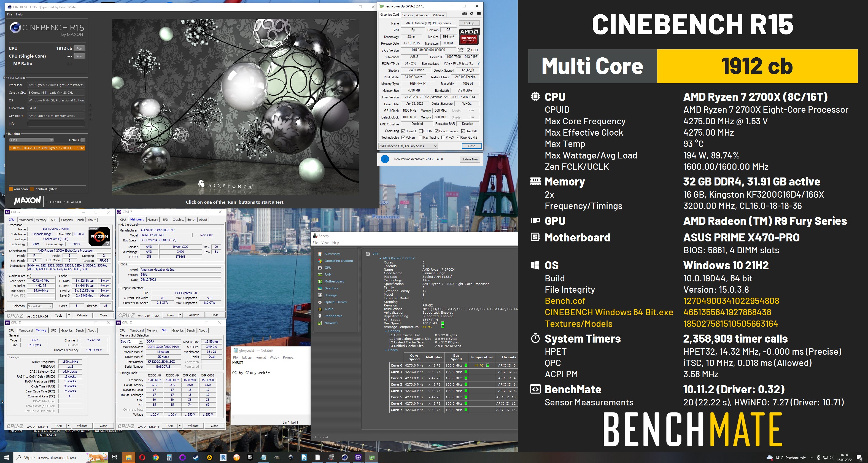Screen dimensions: 868x463
Task: Open Cinebench File menu
Action: point(9,14)
